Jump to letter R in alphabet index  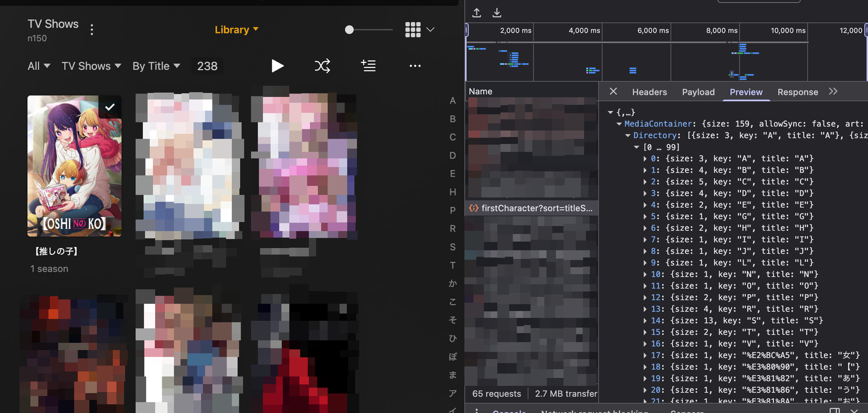point(453,229)
